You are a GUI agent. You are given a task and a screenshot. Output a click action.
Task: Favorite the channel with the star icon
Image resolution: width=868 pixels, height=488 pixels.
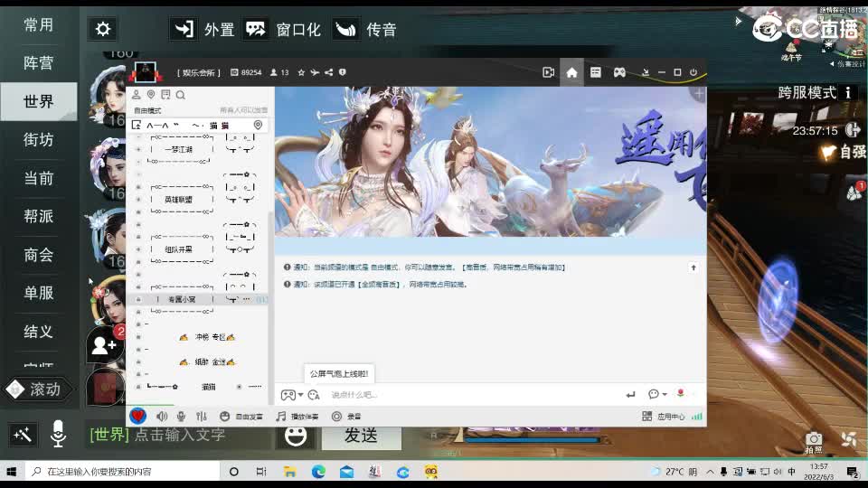pos(301,72)
